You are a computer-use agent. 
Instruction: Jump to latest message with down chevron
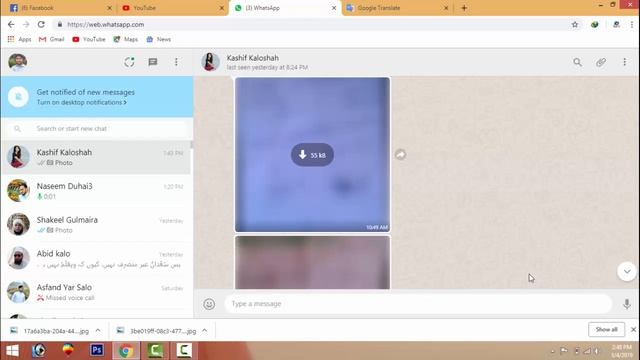click(x=627, y=271)
